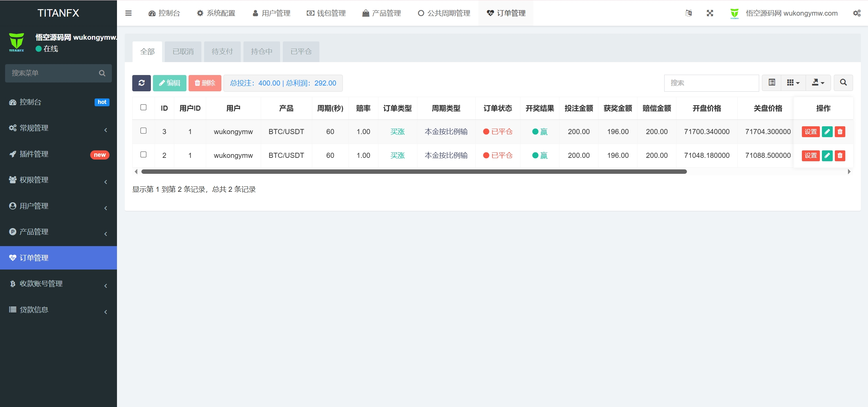Toggle table list view icon
868x407 pixels.
pyautogui.click(x=772, y=82)
